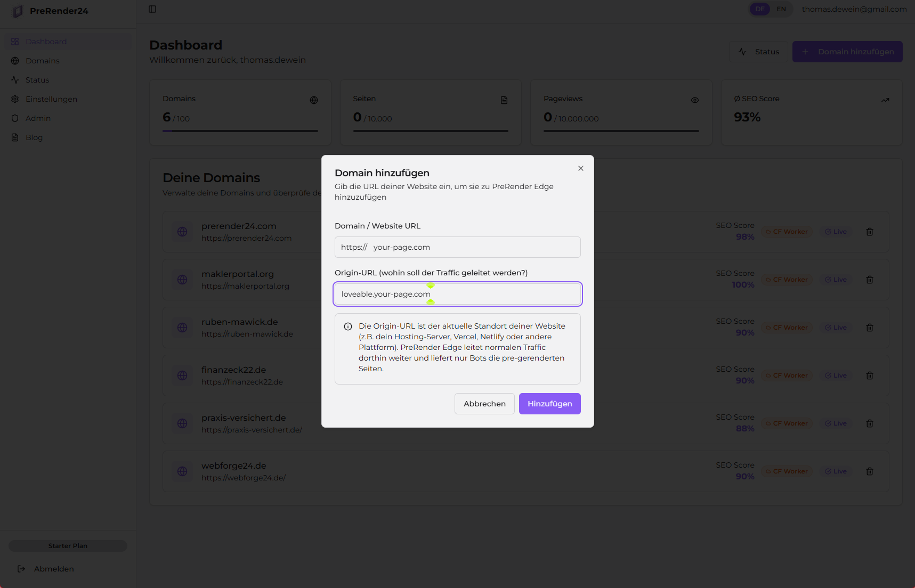Click the Domain hinzufügen header button

847,52
